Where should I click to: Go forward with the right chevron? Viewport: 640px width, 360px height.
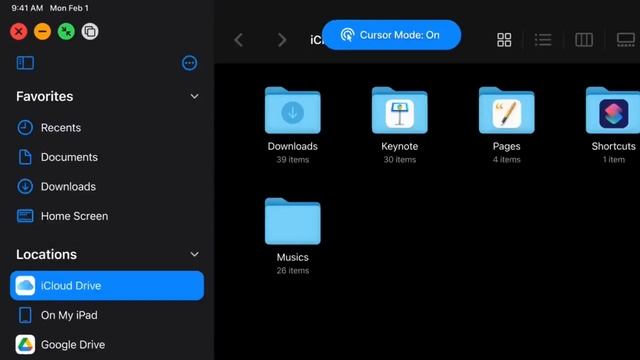click(x=282, y=40)
